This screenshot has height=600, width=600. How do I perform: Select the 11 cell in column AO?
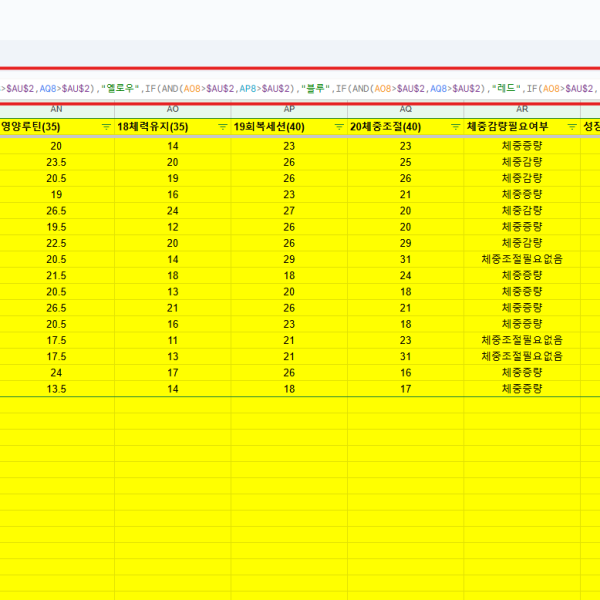pyautogui.click(x=173, y=341)
